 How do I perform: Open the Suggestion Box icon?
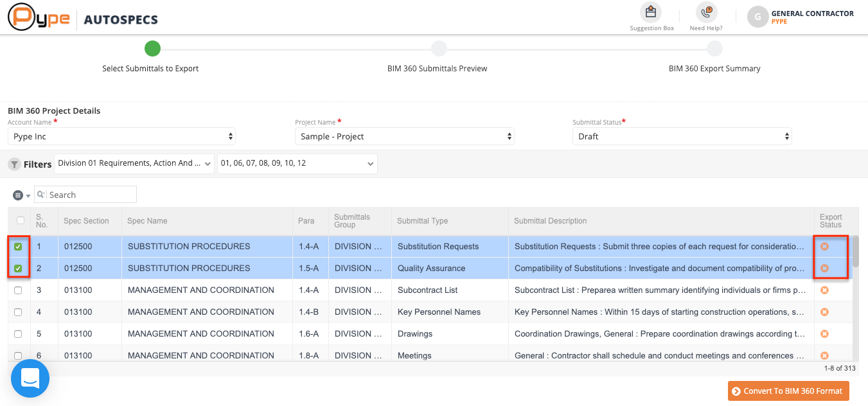tap(651, 12)
